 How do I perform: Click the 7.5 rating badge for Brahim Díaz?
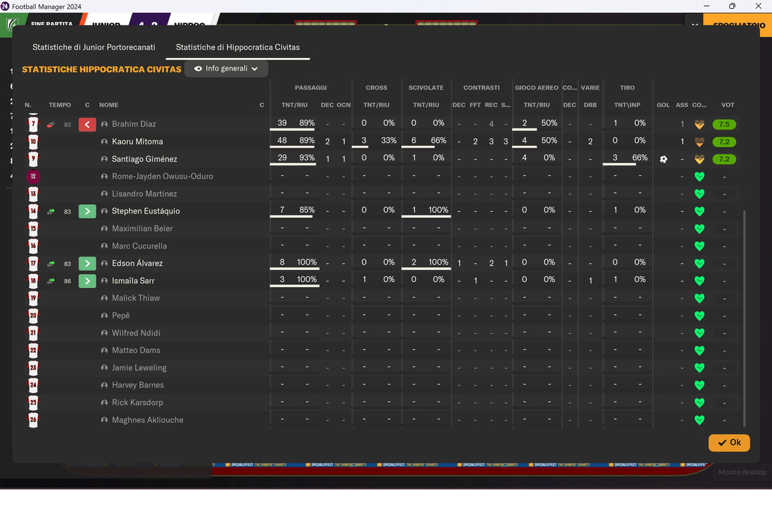click(x=724, y=124)
